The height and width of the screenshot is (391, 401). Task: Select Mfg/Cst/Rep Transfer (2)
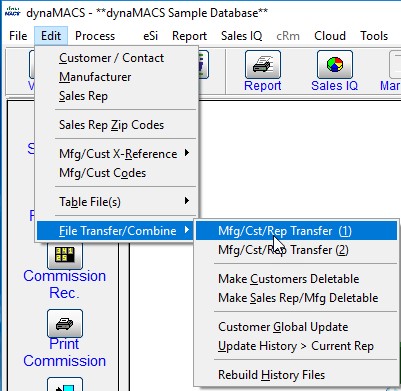click(x=297, y=250)
